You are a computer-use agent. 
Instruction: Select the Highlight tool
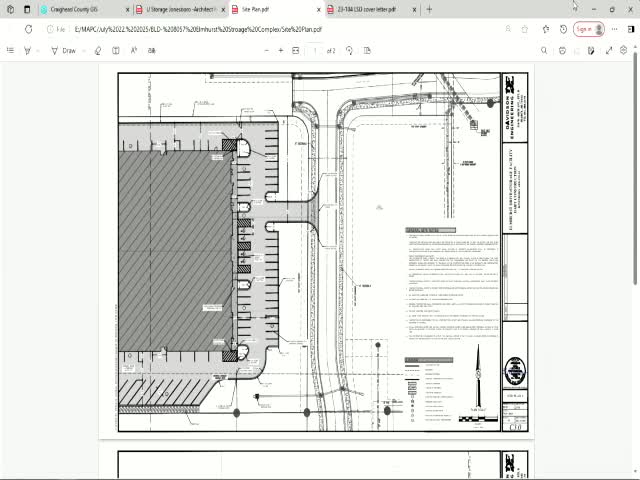coord(28,51)
